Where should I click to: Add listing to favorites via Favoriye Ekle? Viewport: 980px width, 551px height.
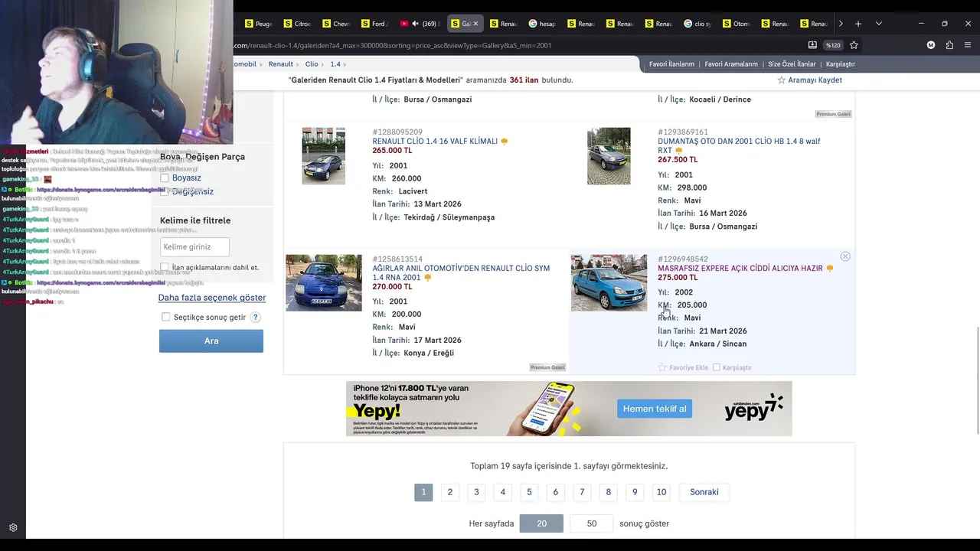click(683, 367)
